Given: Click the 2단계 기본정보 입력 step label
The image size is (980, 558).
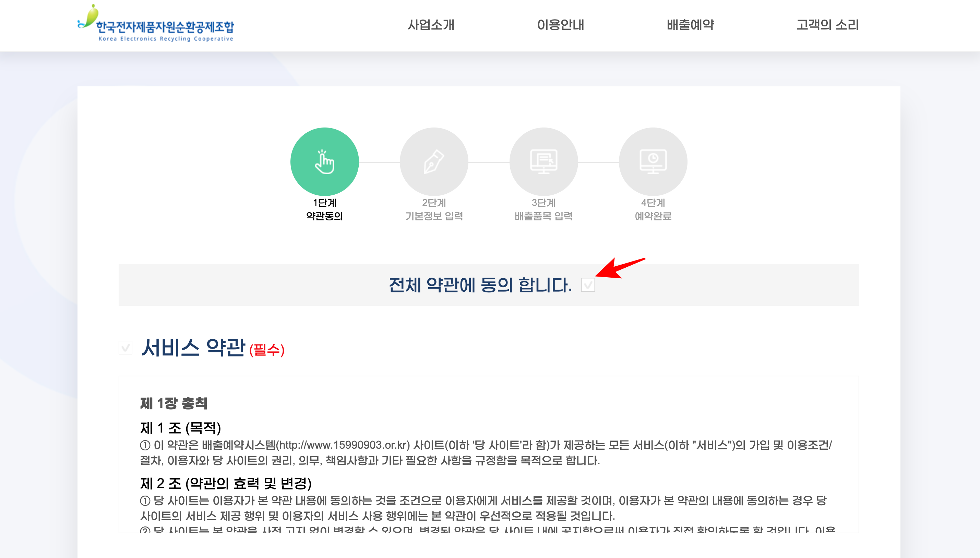Looking at the screenshot, I should 434,209.
